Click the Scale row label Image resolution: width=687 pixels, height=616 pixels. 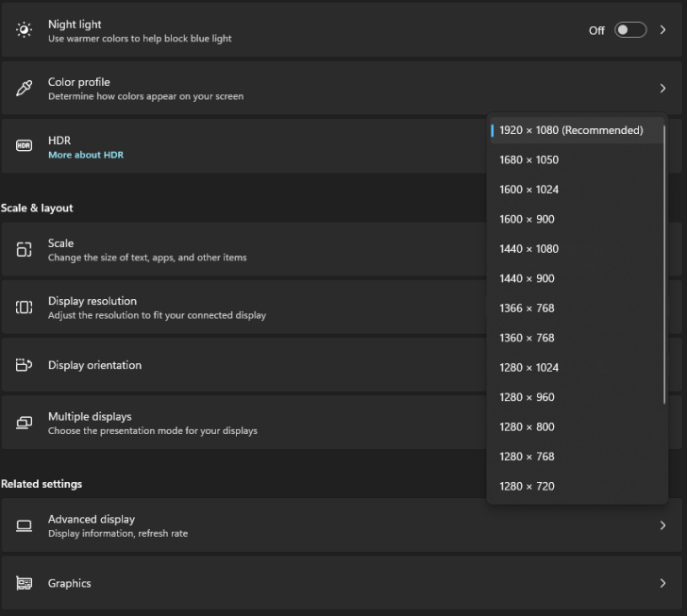[61, 243]
